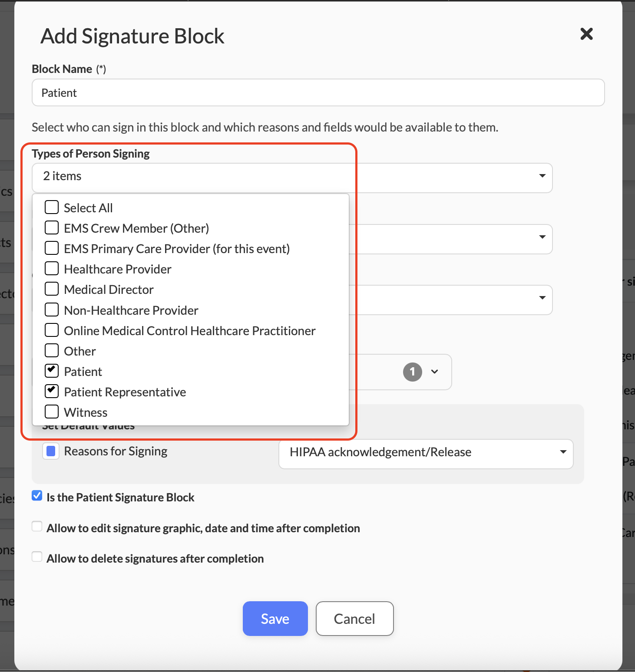Tick the Medical Director checkbox

[x=52, y=289]
